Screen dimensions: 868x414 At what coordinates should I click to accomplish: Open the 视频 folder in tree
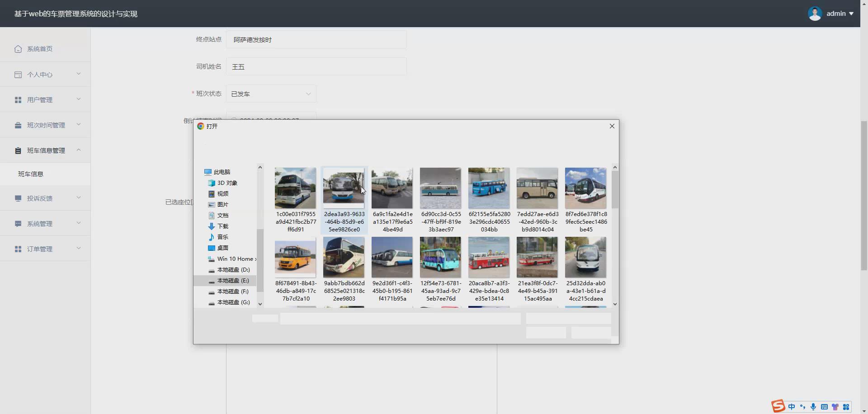[219, 194]
